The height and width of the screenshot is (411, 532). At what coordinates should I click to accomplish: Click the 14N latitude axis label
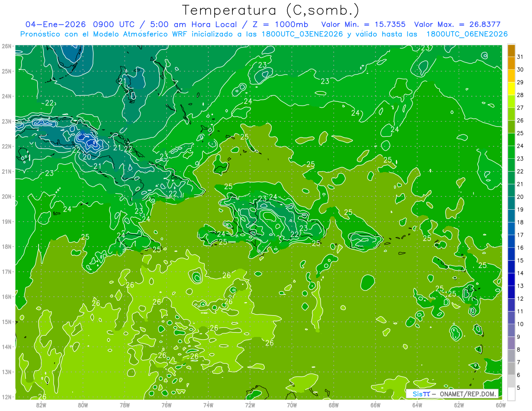(x=7, y=347)
